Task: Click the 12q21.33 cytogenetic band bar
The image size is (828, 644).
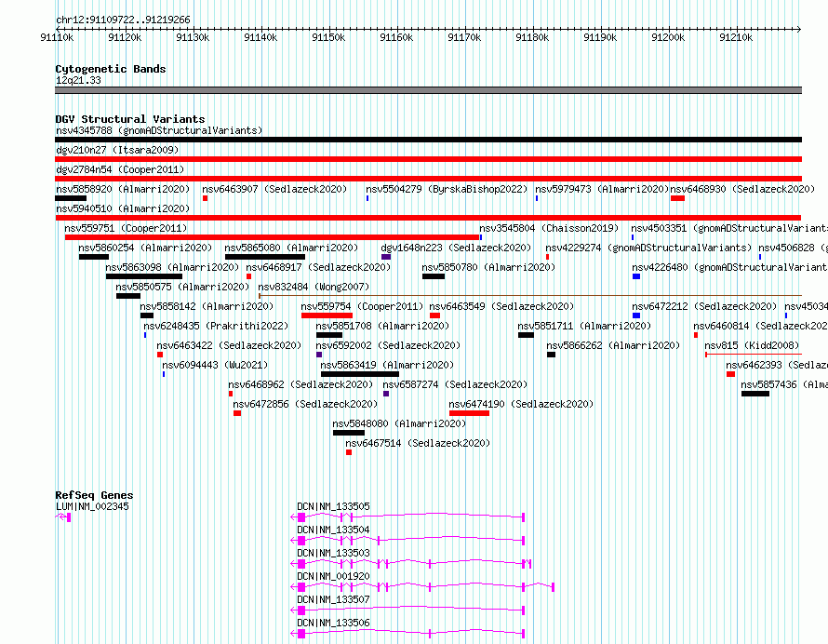Action: [x=428, y=90]
